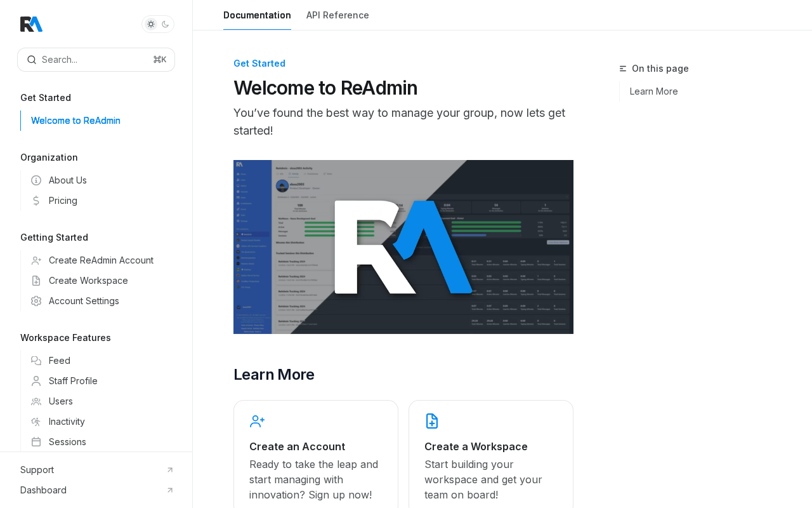
Task: Click the Learn More section heading
Action: (x=274, y=375)
